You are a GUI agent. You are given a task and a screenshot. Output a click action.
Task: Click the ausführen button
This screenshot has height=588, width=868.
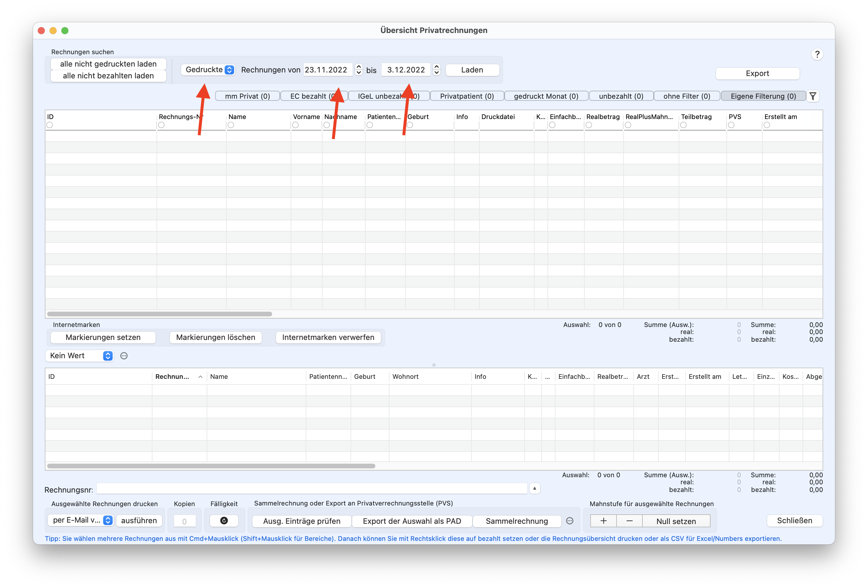click(139, 521)
